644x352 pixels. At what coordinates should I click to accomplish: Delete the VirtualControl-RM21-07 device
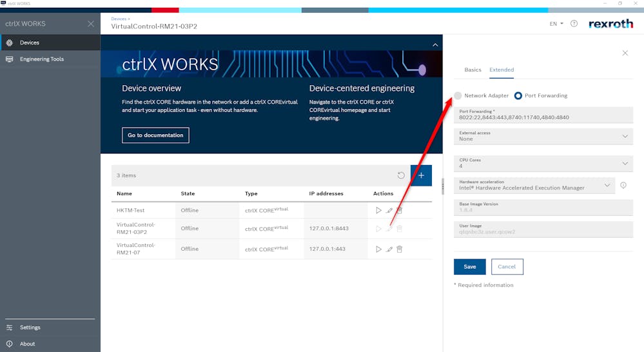[399, 249]
